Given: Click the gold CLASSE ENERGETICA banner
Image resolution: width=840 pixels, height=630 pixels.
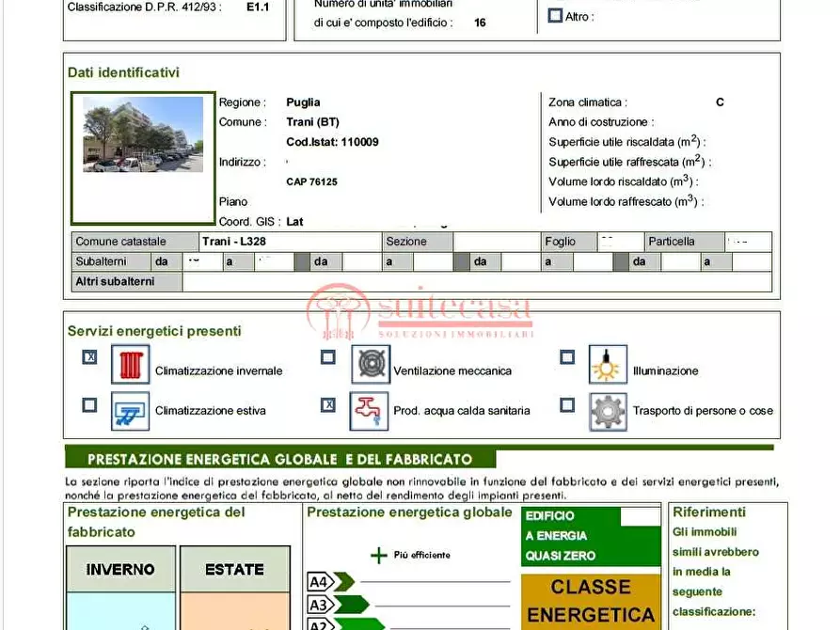Looking at the screenshot, I should 590,603.
